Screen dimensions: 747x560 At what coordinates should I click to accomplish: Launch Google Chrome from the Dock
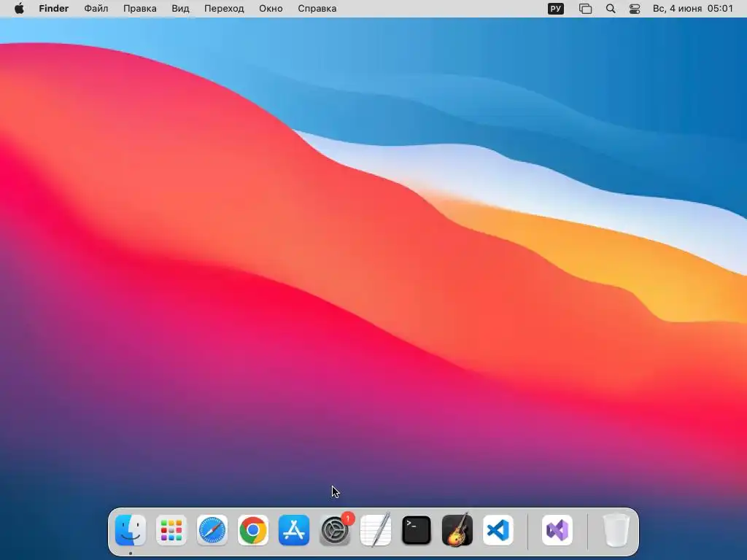253,530
